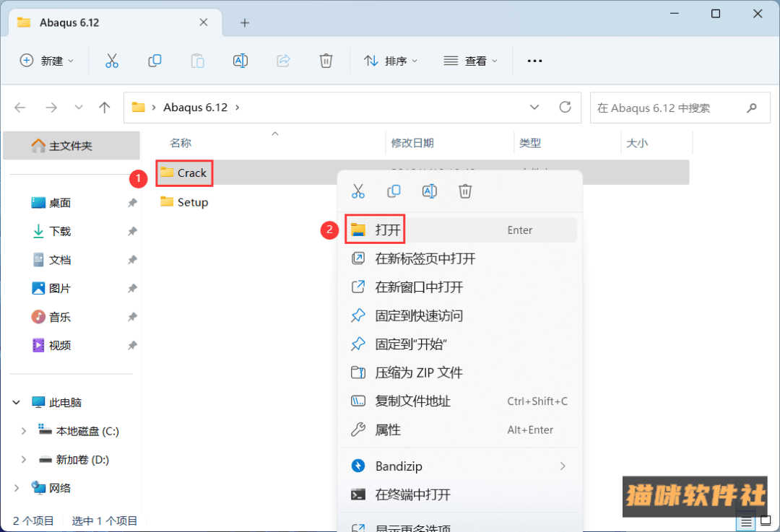Click the Delete trash icon in the top toolbar

(x=326, y=61)
